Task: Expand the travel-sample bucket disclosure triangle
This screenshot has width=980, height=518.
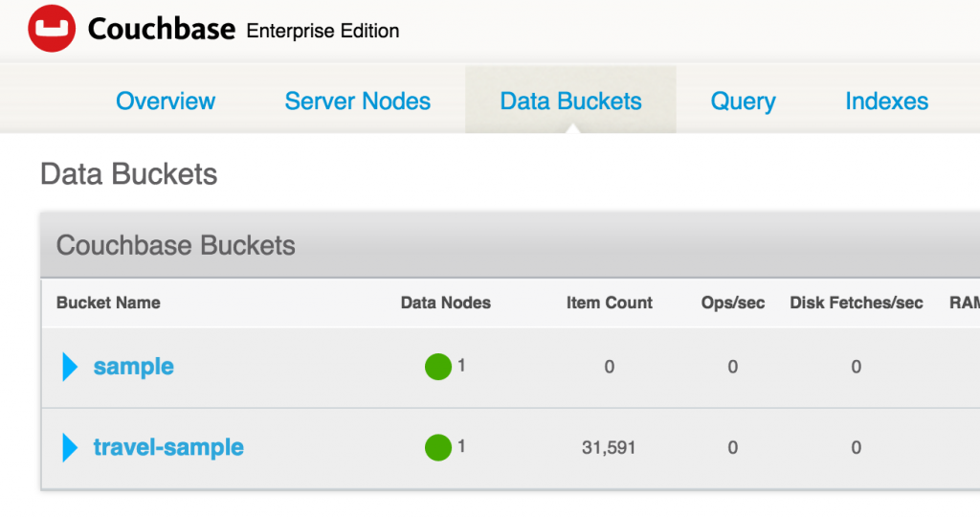Action: tap(70, 448)
